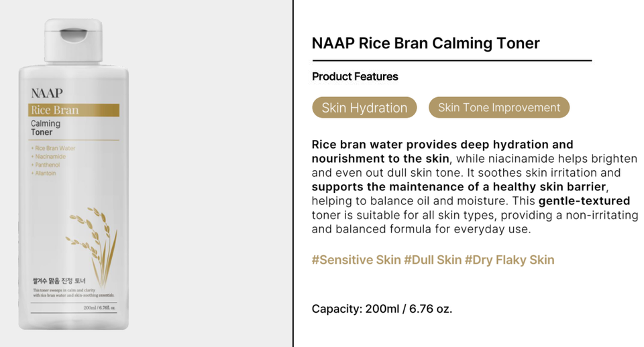Click the Allantoin ingredient line
The image size is (644, 347).
[x=44, y=173]
